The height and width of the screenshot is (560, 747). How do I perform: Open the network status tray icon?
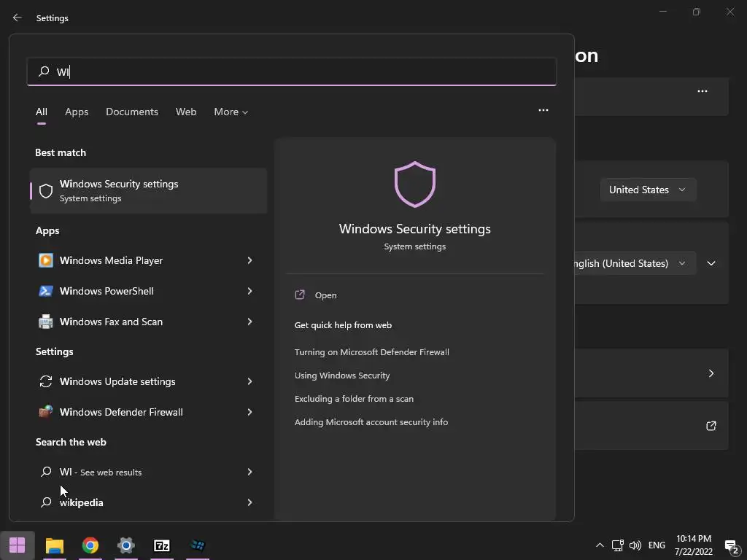point(617,545)
